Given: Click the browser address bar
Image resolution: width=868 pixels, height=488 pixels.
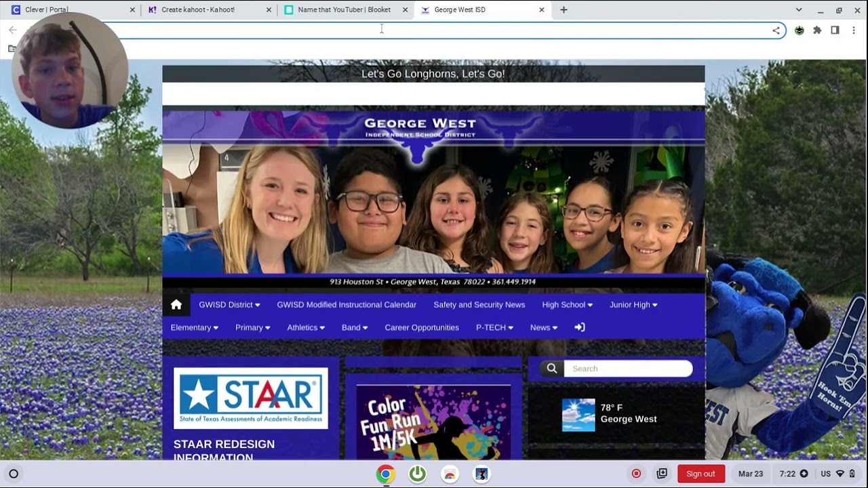Looking at the screenshot, I should click(434, 30).
